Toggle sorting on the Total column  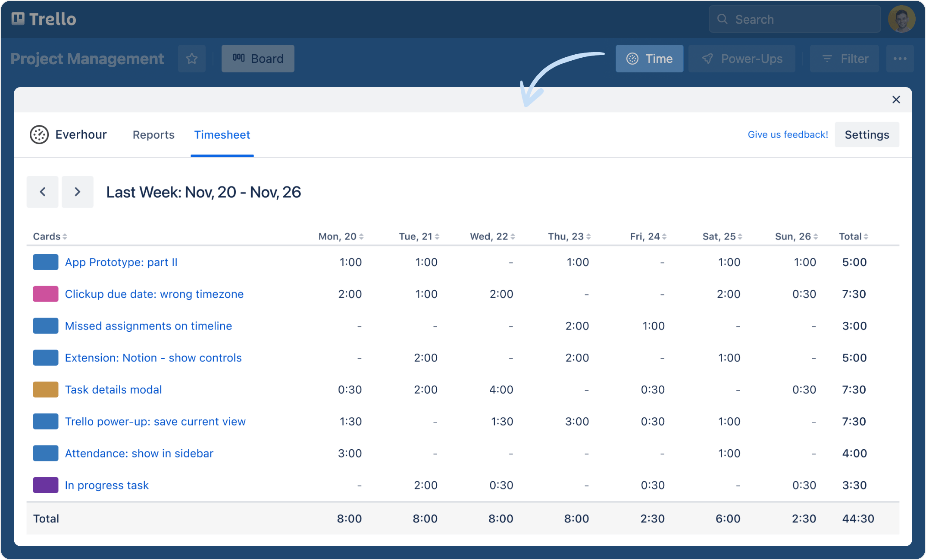pyautogui.click(x=866, y=236)
